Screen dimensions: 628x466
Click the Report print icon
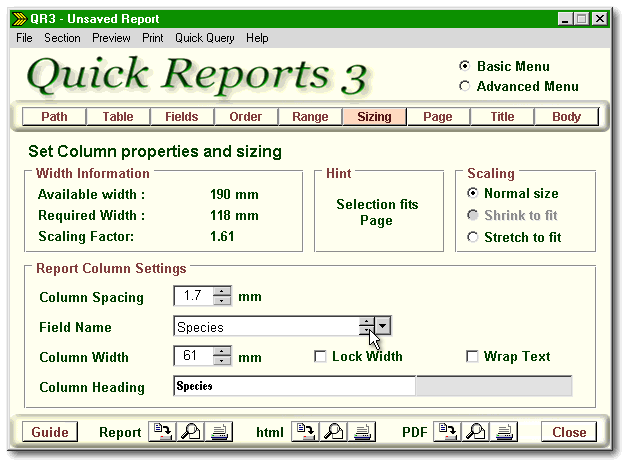click(219, 432)
